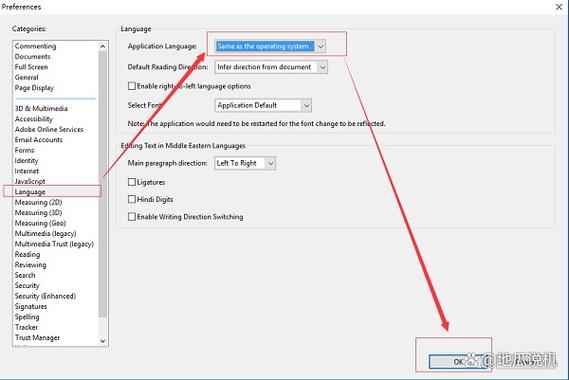Image resolution: width=569 pixels, height=380 pixels.
Task: Click the categories list scroll up arrow
Action: point(103,46)
